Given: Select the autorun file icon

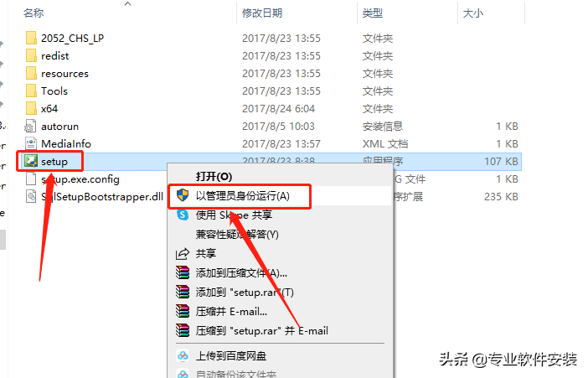Looking at the screenshot, I should 30,126.
